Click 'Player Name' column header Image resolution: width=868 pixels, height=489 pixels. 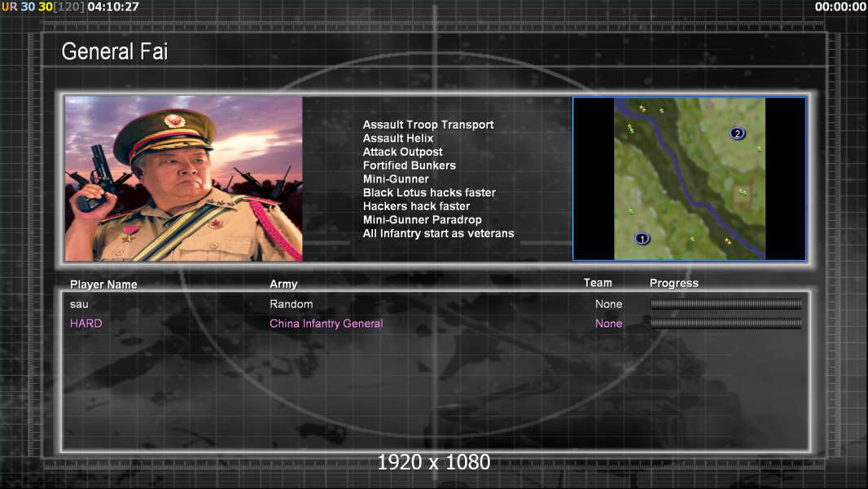[103, 284]
